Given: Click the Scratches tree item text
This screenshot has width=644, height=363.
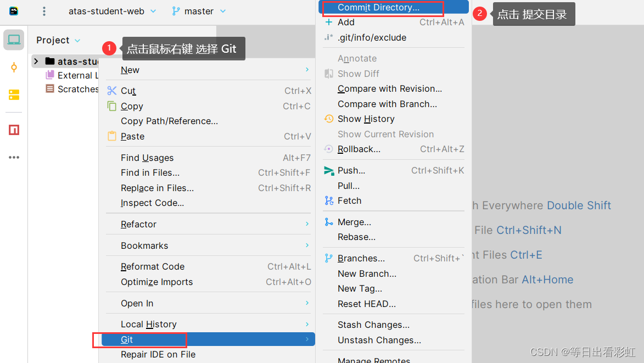Looking at the screenshot, I should pyautogui.click(x=78, y=89).
